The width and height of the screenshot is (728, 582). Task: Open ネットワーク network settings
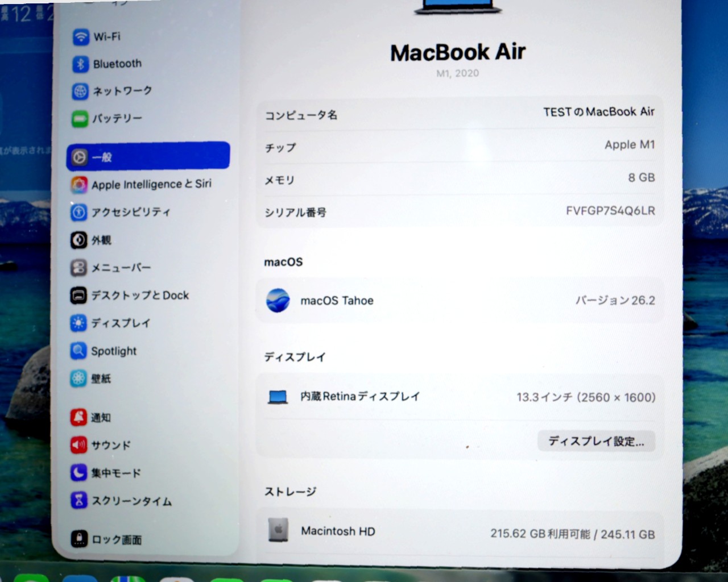[x=122, y=91]
